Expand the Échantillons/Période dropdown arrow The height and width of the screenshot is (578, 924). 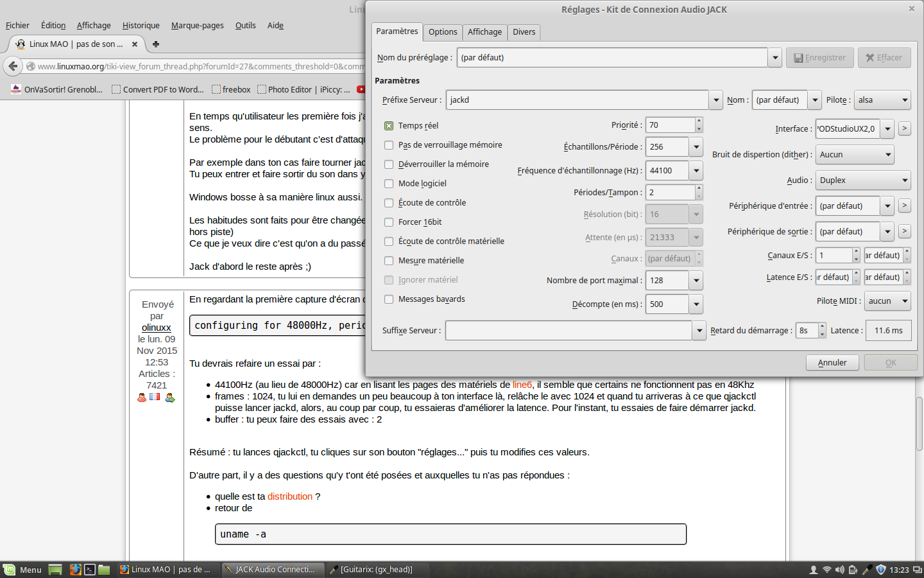coord(696,147)
